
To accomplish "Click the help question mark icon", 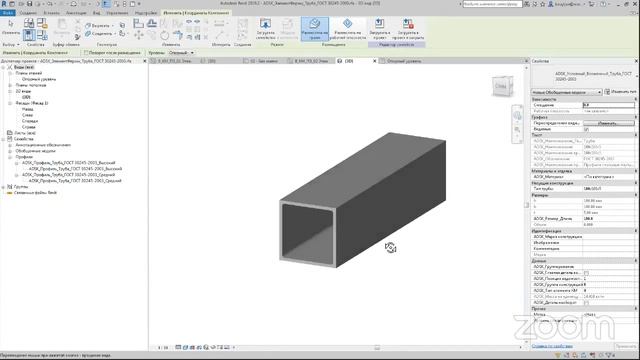I will pos(602,4).
